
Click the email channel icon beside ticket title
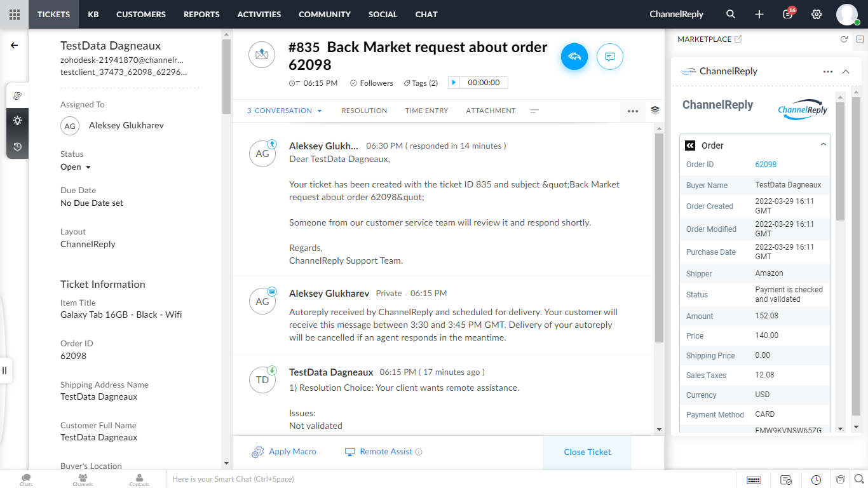click(262, 55)
